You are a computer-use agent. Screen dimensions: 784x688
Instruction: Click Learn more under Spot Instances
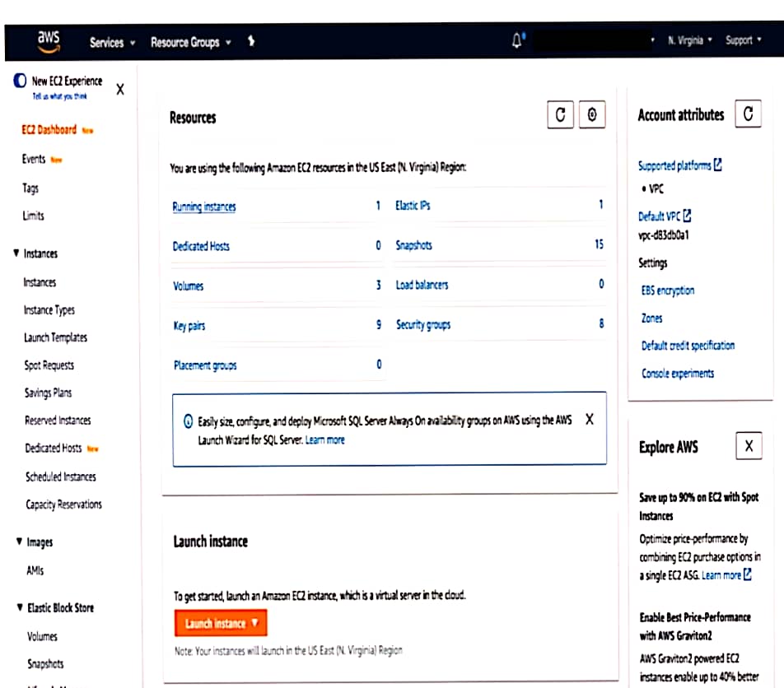tap(721, 575)
